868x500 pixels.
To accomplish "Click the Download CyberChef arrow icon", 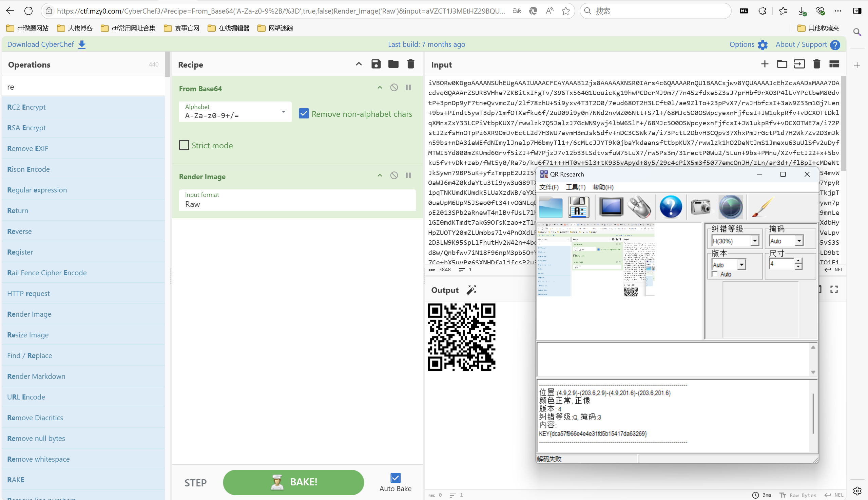I will point(82,45).
